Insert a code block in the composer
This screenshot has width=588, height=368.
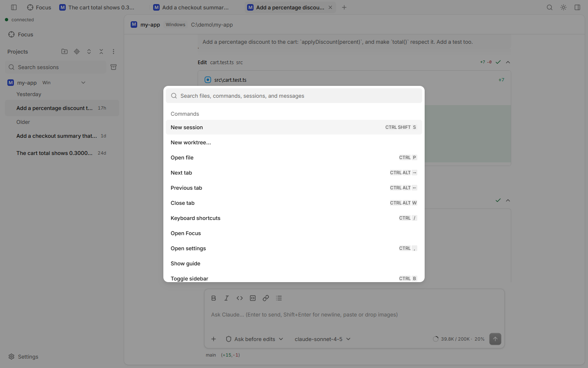tap(253, 298)
